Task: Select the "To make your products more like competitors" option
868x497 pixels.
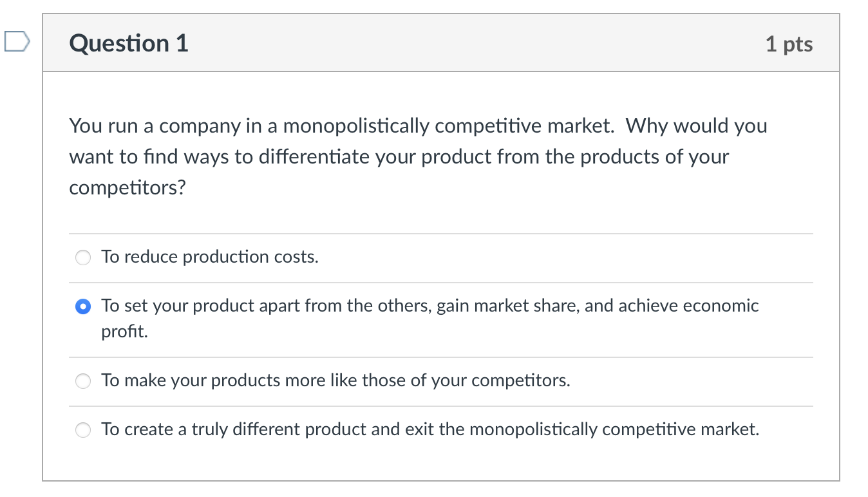Action: [82, 380]
